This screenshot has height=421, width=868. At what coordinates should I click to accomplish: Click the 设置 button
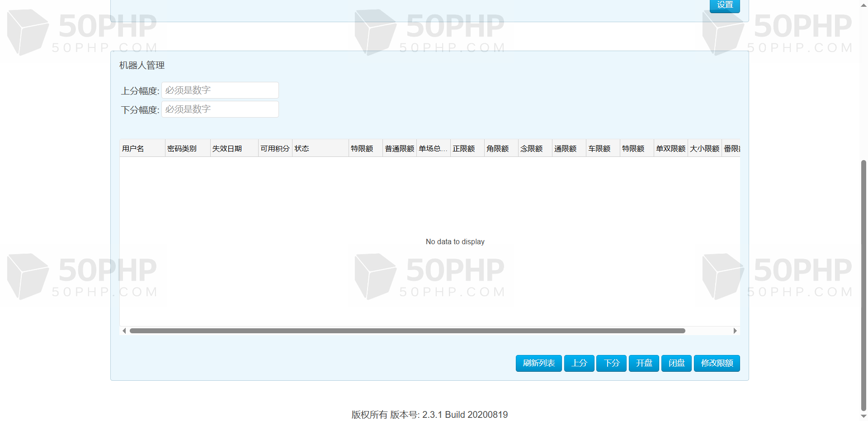coord(725,5)
